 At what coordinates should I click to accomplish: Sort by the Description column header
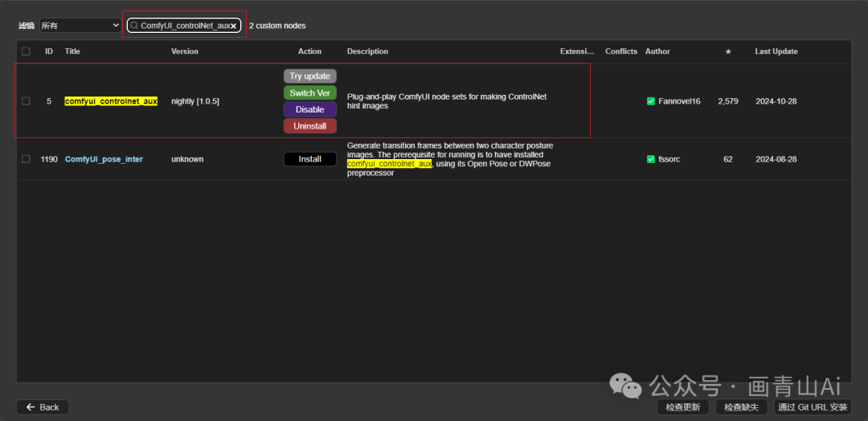[x=367, y=51]
